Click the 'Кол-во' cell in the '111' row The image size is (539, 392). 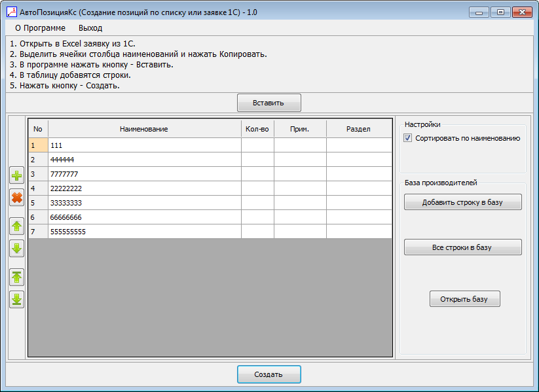tap(257, 145)
